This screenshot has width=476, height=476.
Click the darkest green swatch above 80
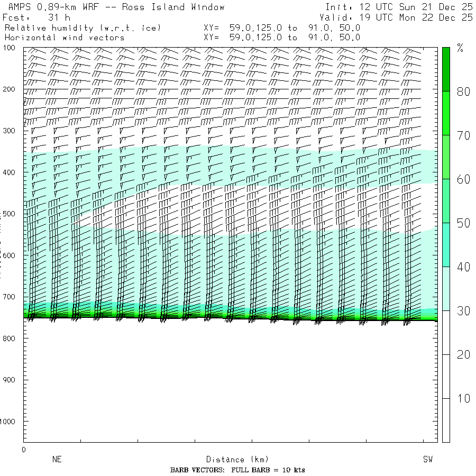tap(446, 69)
